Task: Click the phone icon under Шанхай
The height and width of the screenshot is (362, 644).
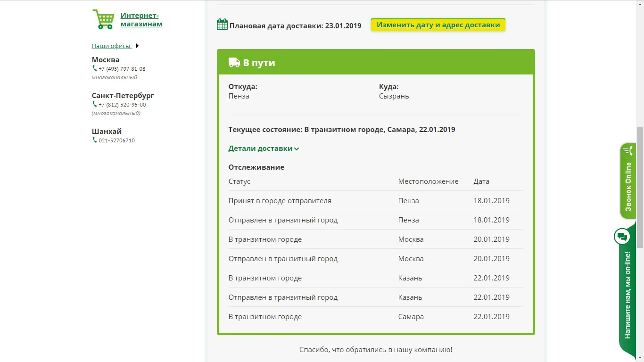Action: pos(94,140)
